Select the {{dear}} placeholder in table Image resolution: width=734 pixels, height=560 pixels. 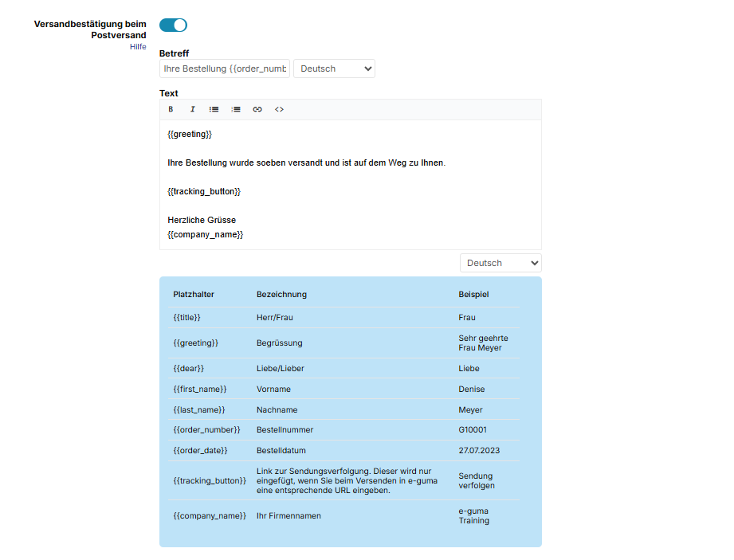click(189, 368)
